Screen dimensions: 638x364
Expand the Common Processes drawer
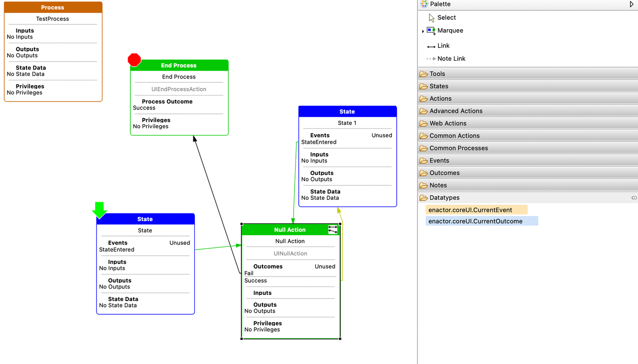[x=528, y=148]
